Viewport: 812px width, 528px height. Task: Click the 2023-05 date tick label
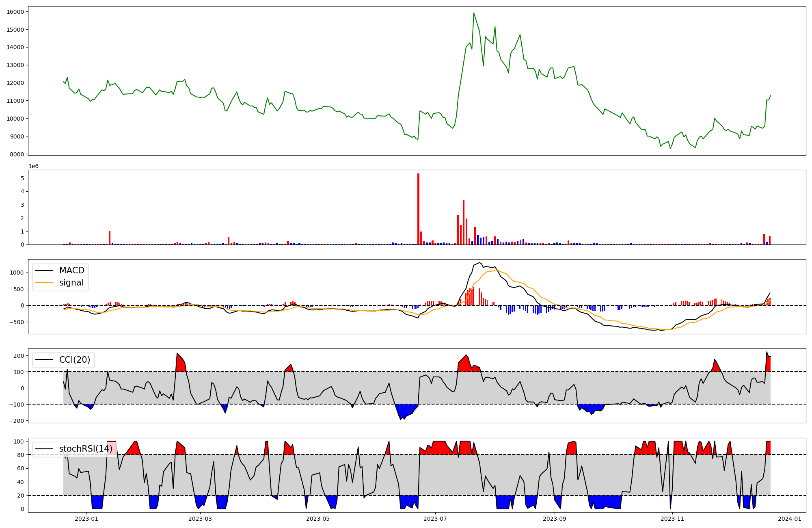click(318, 519)
